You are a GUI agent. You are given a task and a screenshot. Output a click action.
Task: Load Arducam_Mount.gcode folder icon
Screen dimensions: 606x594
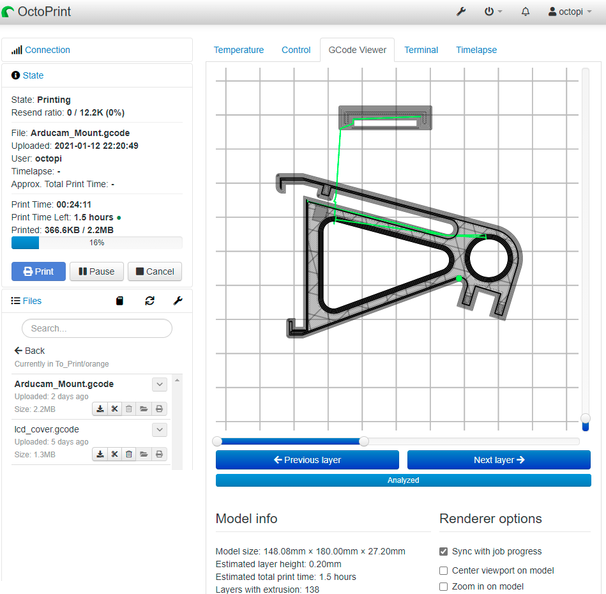tap(144, 409)
